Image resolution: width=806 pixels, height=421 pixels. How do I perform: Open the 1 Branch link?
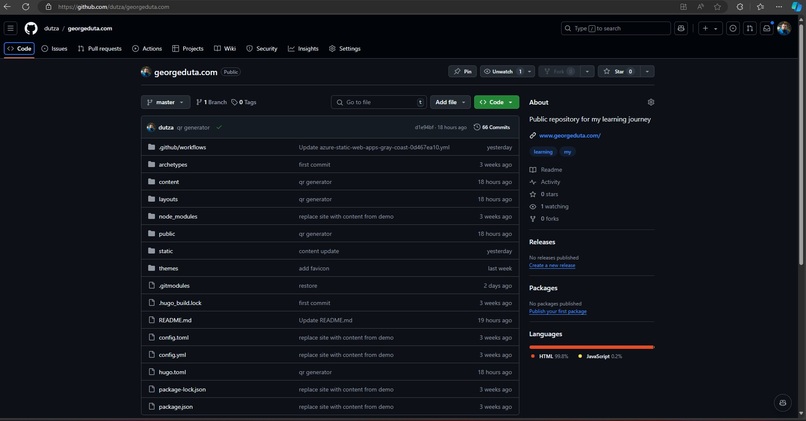pos(211,102)
